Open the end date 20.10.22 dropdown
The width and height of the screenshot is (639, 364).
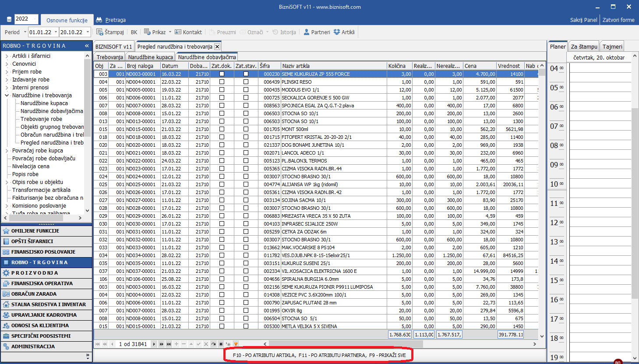tap(88, 32)
